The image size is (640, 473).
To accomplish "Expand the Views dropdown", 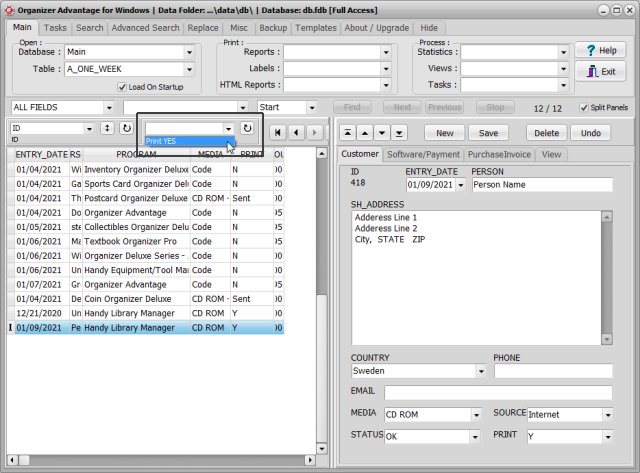I will coord(563,69).
